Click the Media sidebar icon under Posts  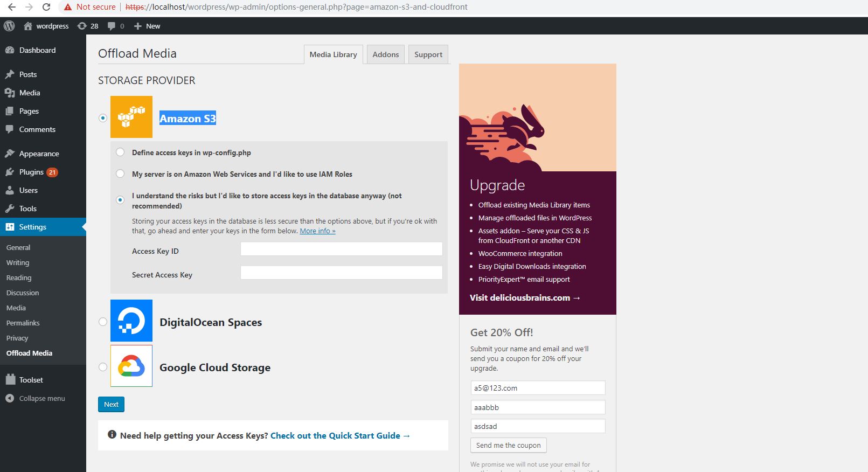tap(10, 93)
